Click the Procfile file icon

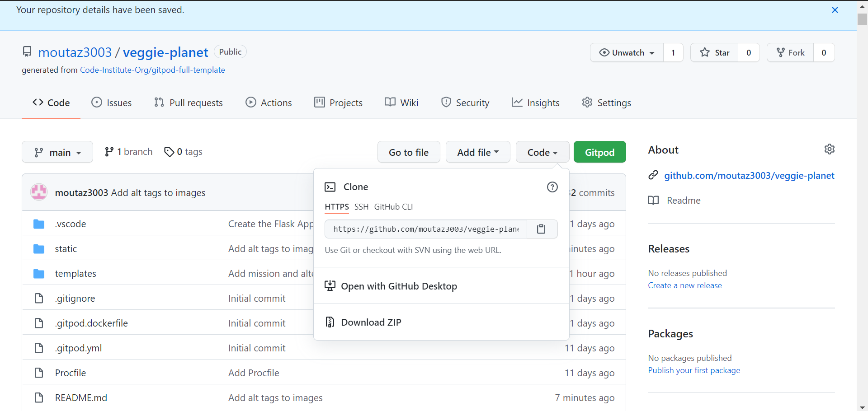pos(39,373)
